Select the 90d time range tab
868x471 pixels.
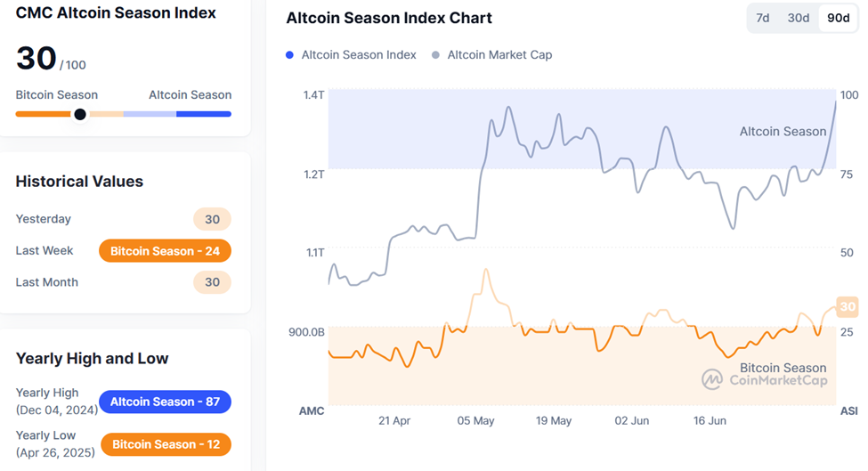click(x=838, y=18)
